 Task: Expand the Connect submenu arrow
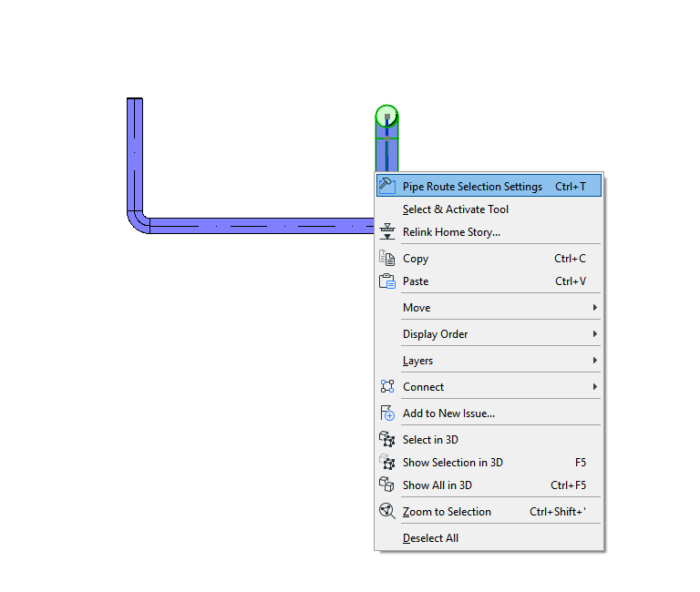click(594, 387)
